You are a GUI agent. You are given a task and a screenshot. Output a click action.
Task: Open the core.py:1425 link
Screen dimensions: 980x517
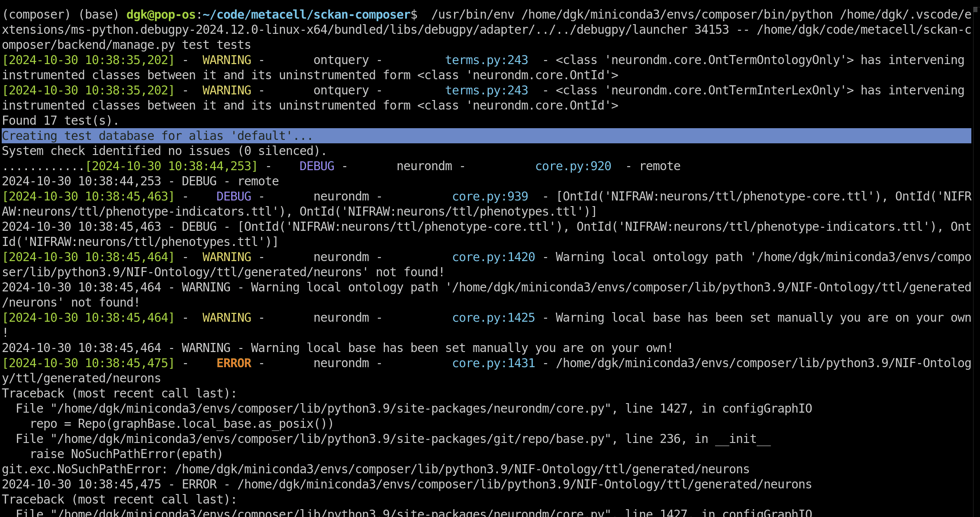pos(493,318)
